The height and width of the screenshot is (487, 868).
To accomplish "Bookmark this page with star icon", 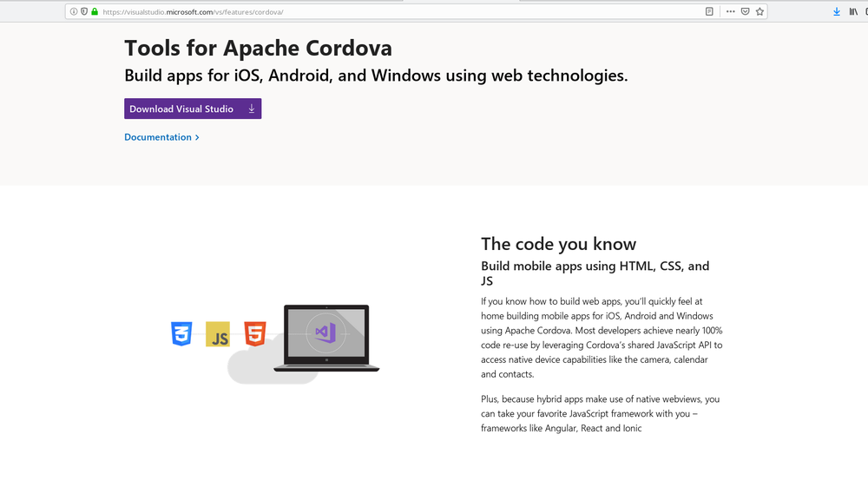I will pyautogui.click(x=760, y=11).
